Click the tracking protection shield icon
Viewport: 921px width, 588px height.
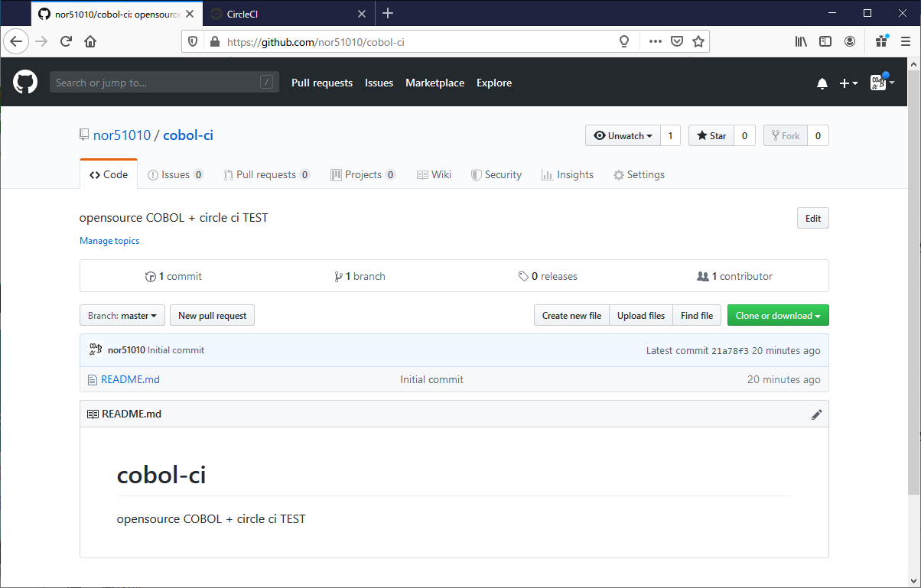tap(193, 42)
